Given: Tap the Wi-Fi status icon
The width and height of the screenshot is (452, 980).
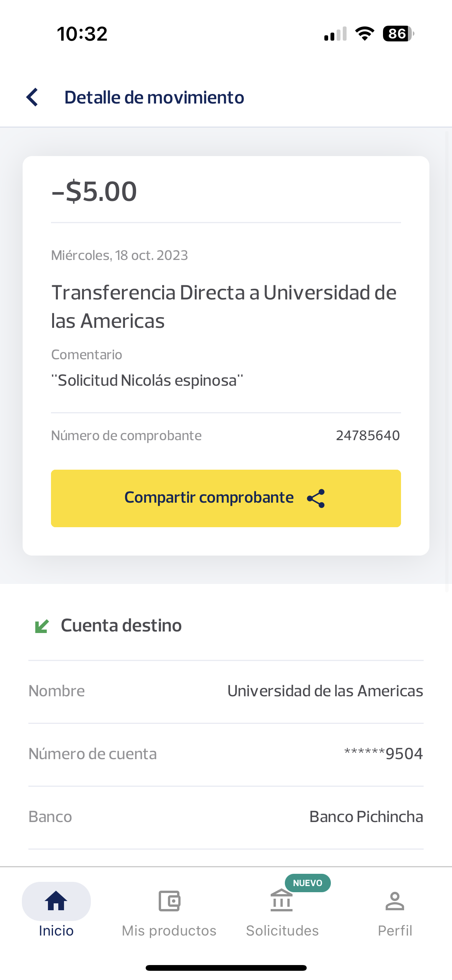Looking at the screenshot, I should tap(365, 34).
